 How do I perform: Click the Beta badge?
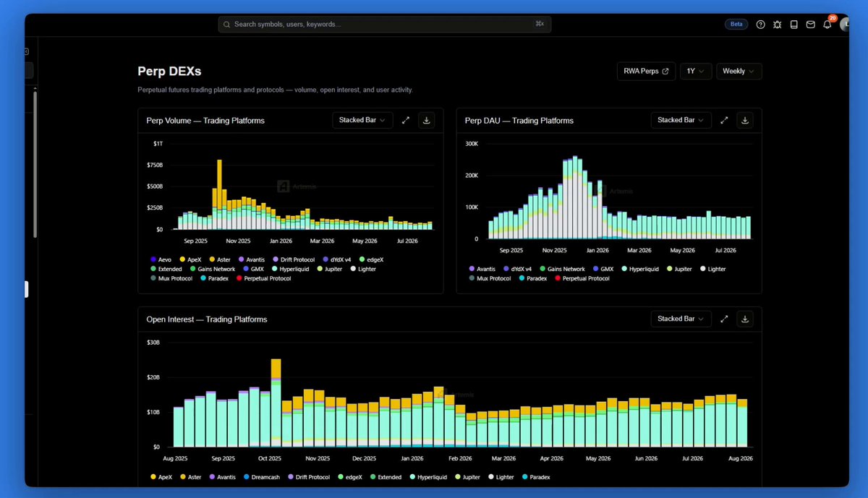point(736,24)
